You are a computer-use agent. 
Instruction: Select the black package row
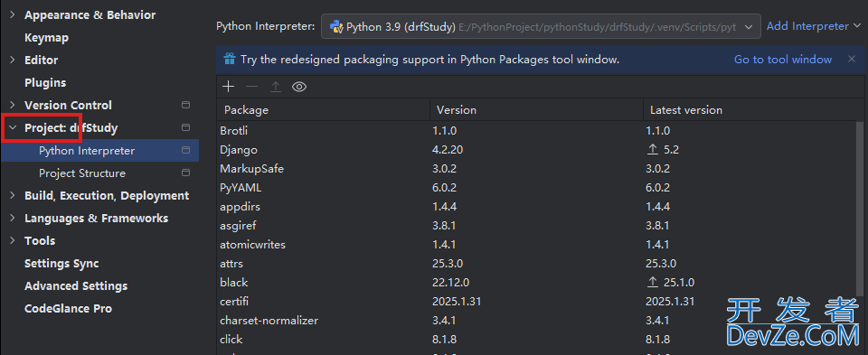coord(536,282)
